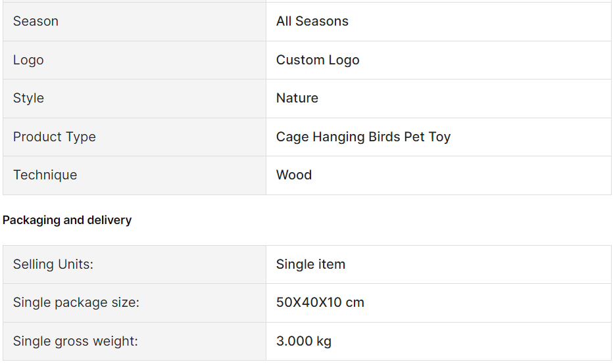Screen dimensions: 613x364
Task: Select Cage Hanging Birds Pet Toy text
Action: coord(363,137)
